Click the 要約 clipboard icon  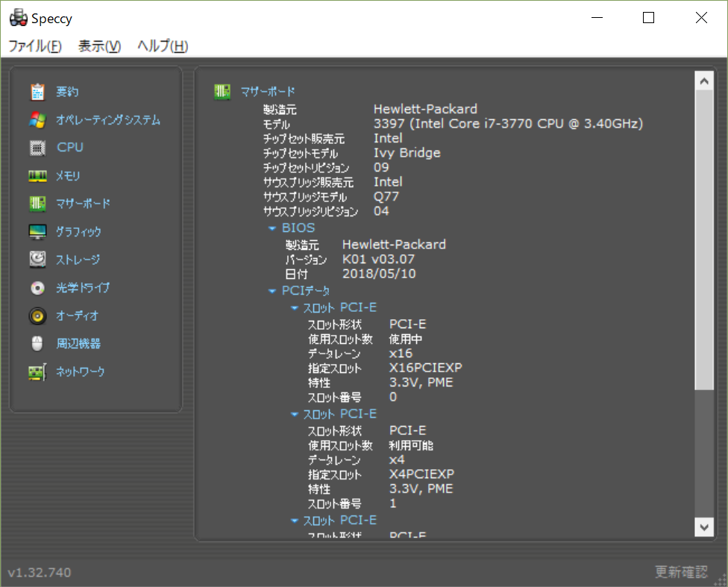(37, 92)
